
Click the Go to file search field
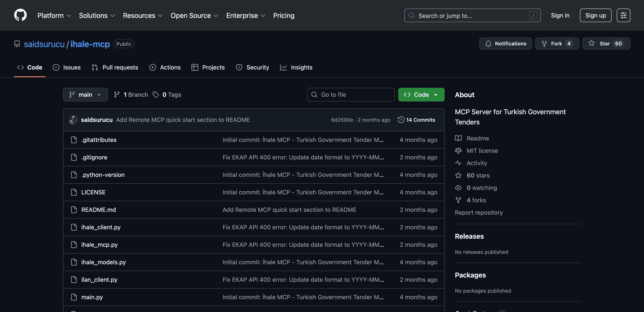pyautogui.click(x=351, y=95)
